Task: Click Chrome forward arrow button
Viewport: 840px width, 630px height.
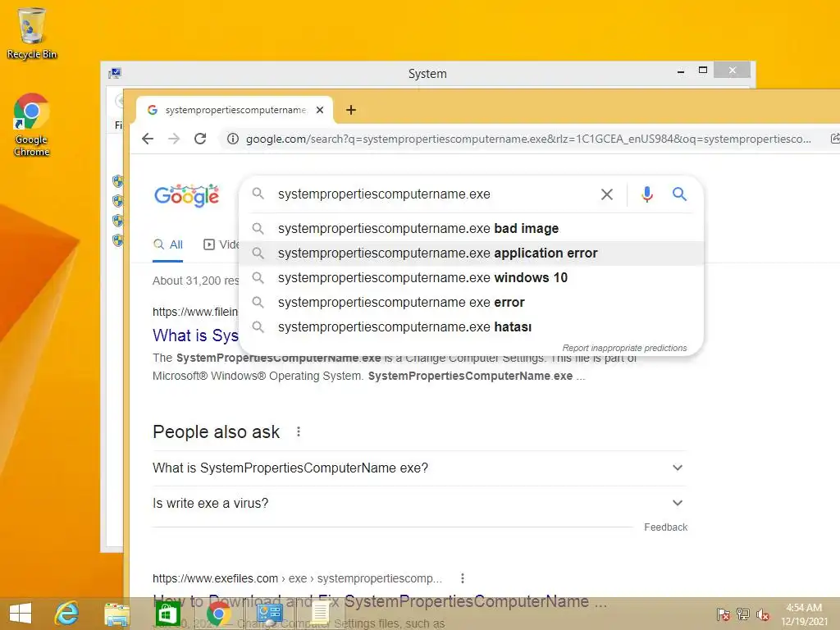Action: tap(174, 139)
